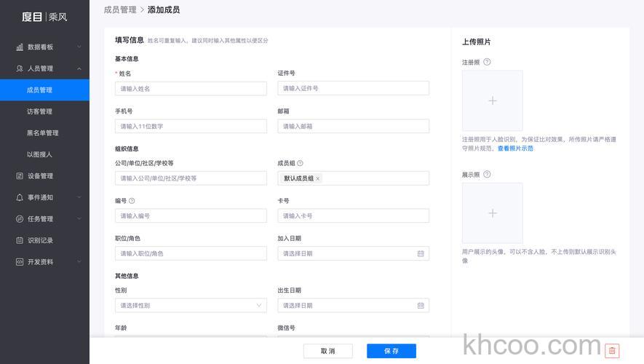Focus the 请输入姓名 input field

click(191, 89)
